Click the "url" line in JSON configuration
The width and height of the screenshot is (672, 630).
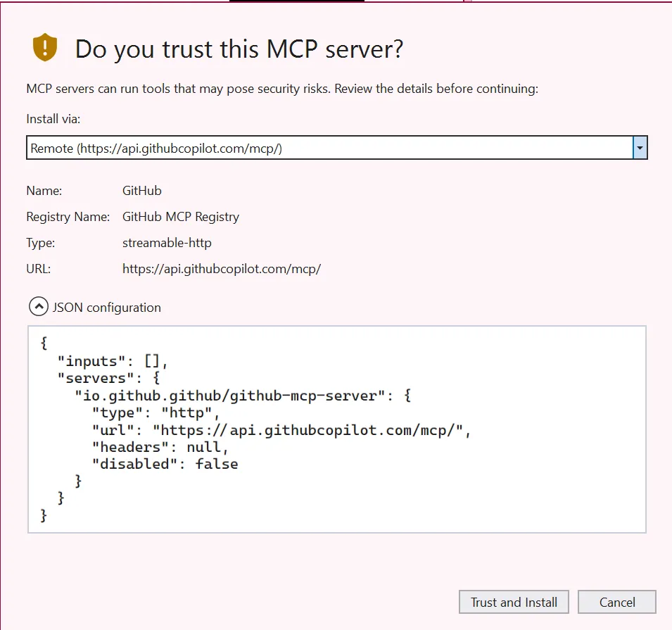(x=281, y=430)
